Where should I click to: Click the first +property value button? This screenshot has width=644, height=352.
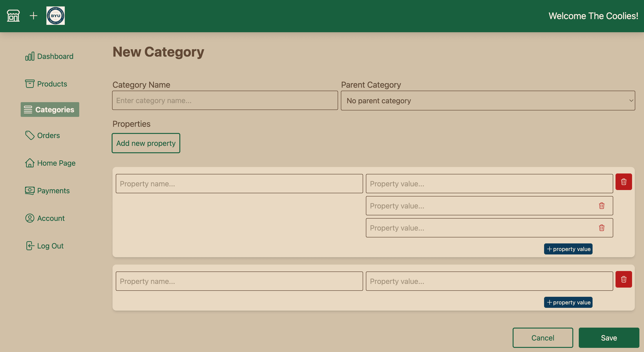(568, 249)
